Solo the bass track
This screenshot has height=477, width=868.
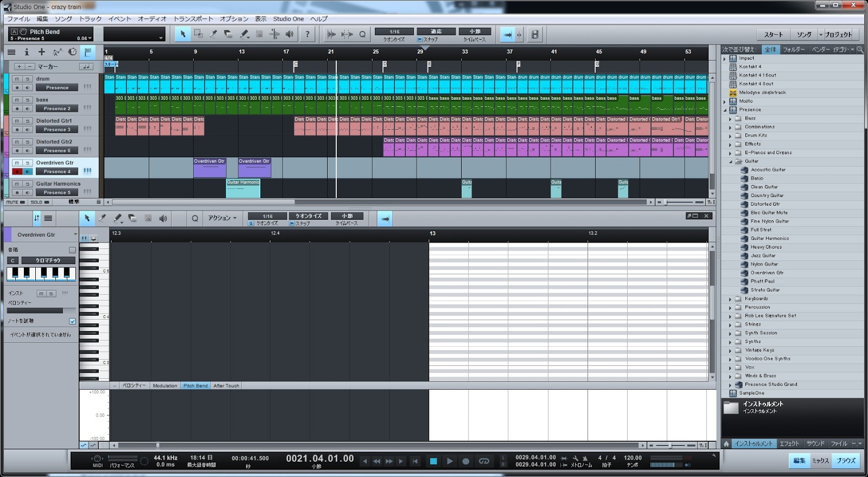click(27, 100)
